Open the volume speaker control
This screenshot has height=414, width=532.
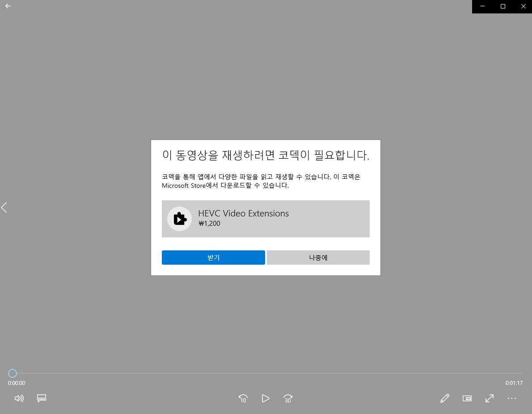click(x=19, y=398)
